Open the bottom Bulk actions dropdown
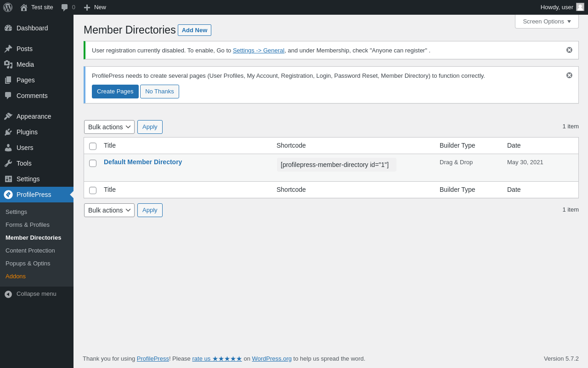The width and height of the screenshot is (588, 368). (109, 210)
